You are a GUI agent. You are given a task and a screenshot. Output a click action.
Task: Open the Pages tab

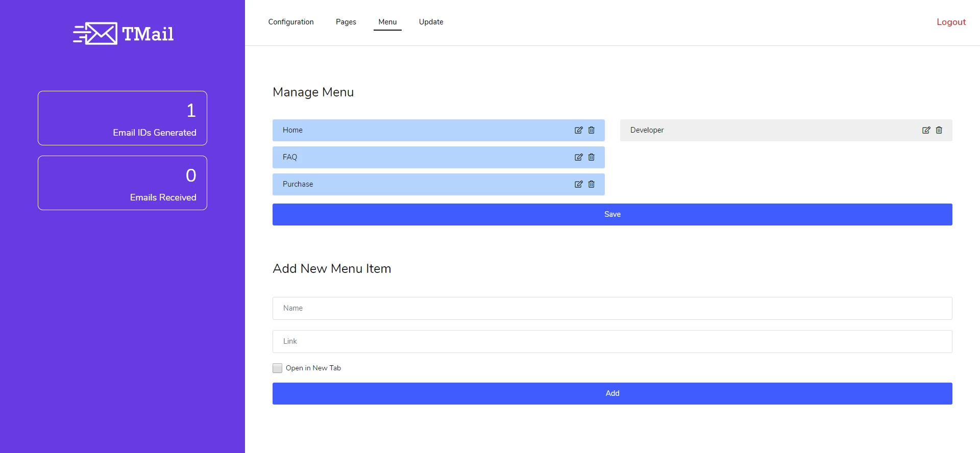point(346,22)
